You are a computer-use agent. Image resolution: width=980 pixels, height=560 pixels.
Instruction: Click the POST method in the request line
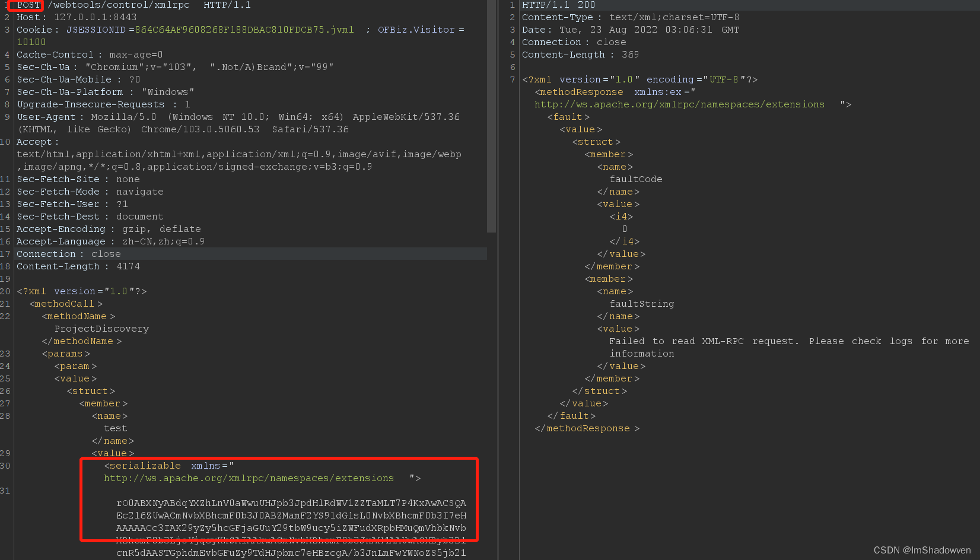click(x=28, y=5)
